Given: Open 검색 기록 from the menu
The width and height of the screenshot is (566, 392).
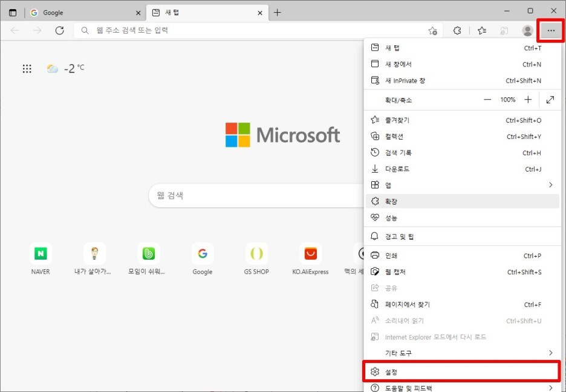Looking at the screenshot, I should [463, 153].
